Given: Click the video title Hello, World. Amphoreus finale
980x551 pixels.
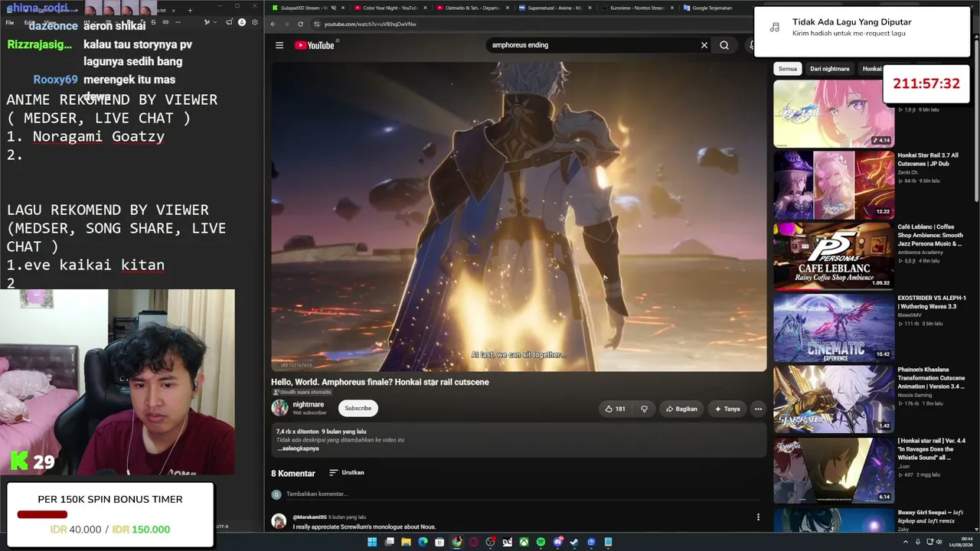Looking at the screenshot, I should tap(380, 382).
